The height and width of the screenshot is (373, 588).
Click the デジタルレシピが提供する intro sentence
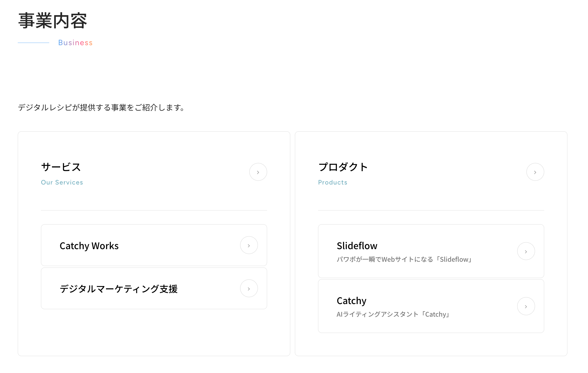point(101,108)
